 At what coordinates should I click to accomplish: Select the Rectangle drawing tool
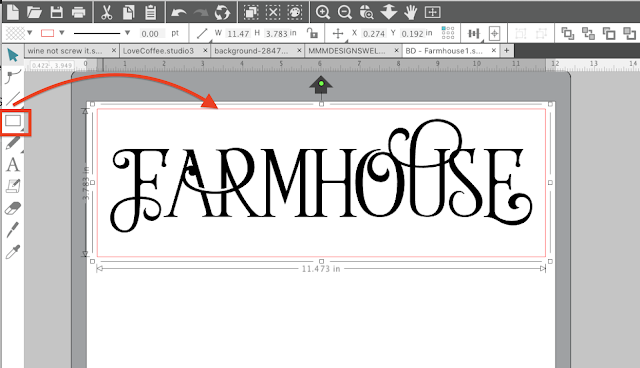[x=13, y=121]
